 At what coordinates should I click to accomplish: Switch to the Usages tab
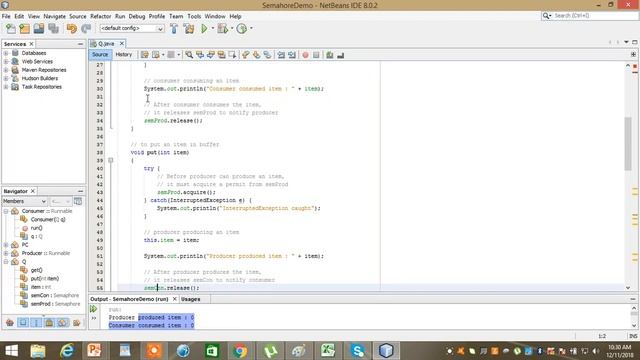click(191, 299)
